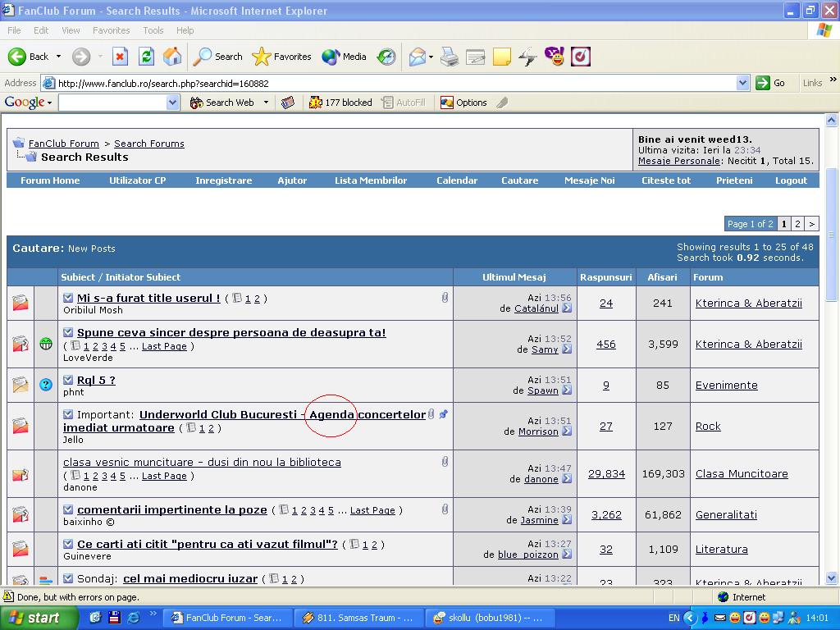Screen dimensions: 840x630
Task: Click the 177 blocked popup blocker button
Action: [x=340, y=103]
